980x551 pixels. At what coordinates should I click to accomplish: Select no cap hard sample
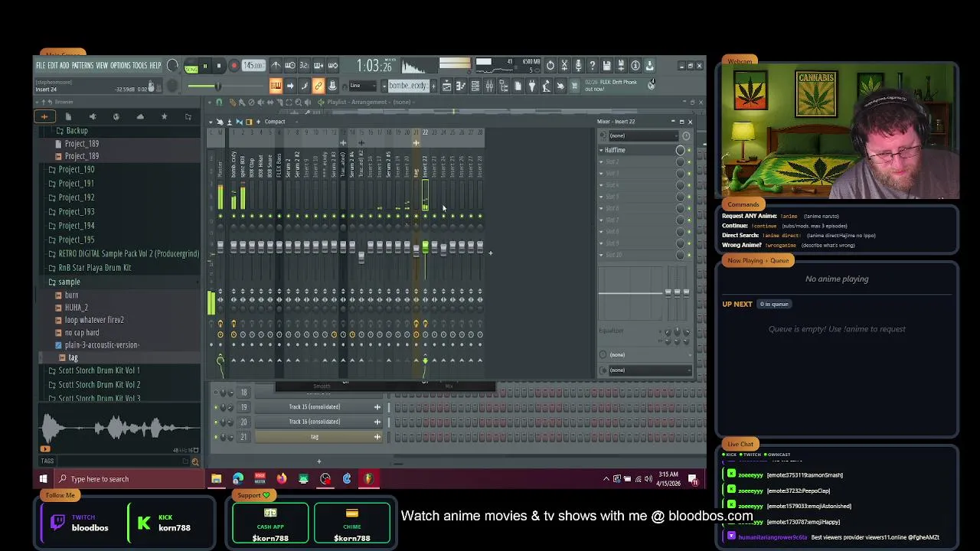click(x=82, y=332)
